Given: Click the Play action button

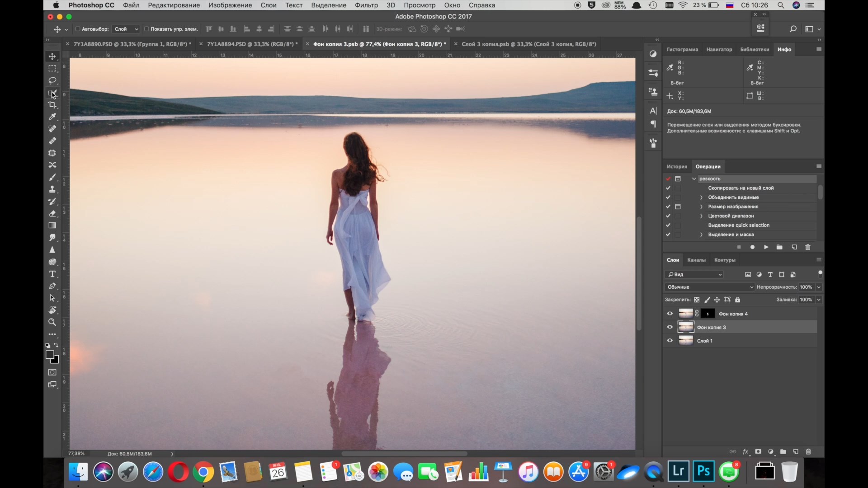Looking at the screenshot, I should [766, 247].
